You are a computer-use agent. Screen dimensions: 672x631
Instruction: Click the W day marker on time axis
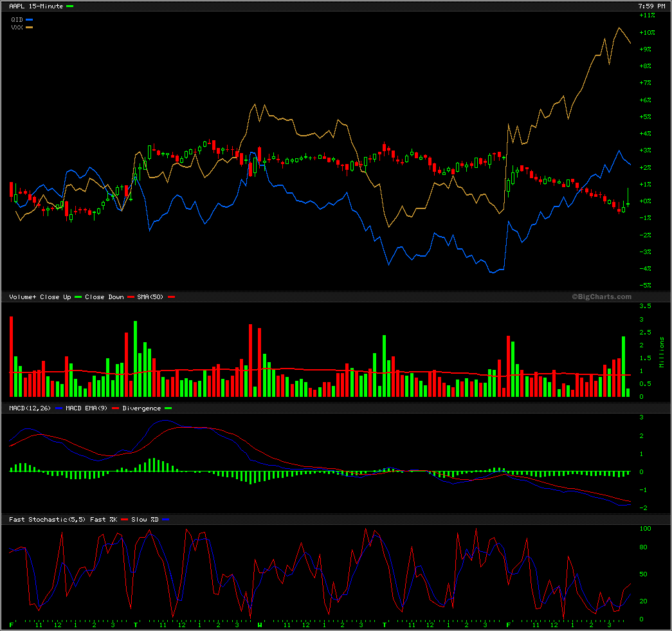(260, 625)
